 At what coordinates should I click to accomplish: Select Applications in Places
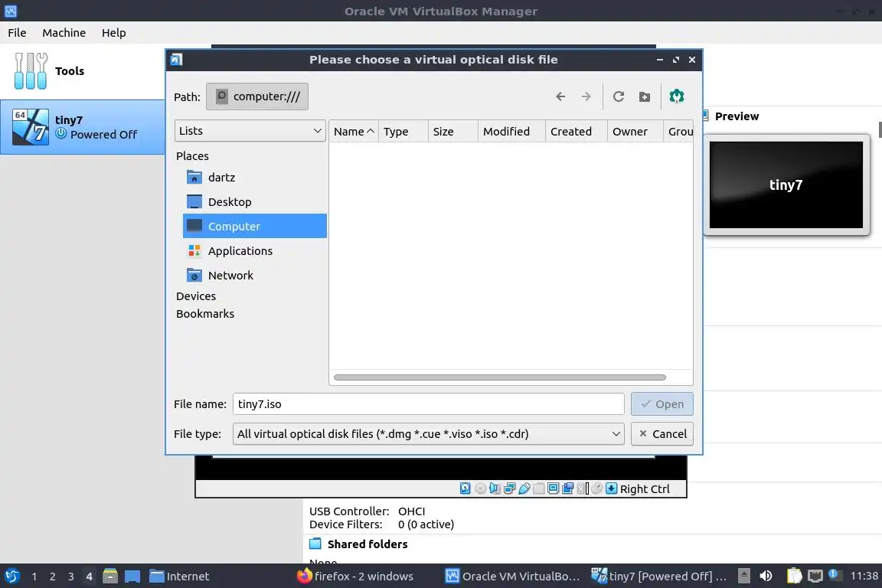[254, 250]
